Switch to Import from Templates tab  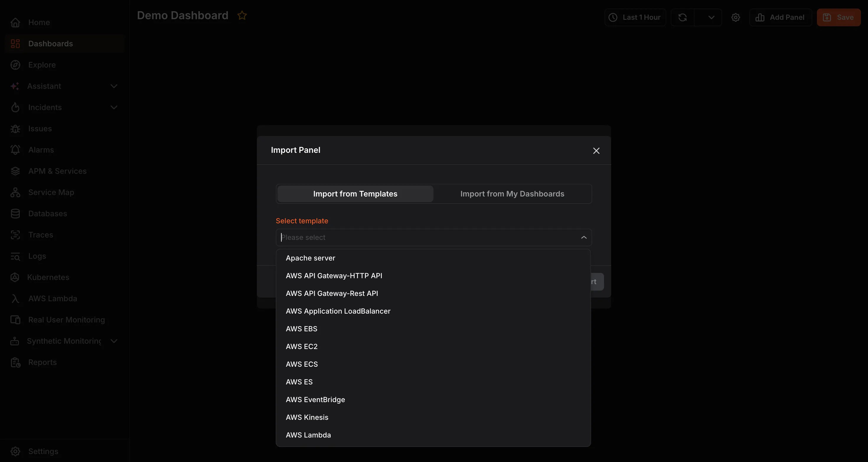tap(355, 194)
